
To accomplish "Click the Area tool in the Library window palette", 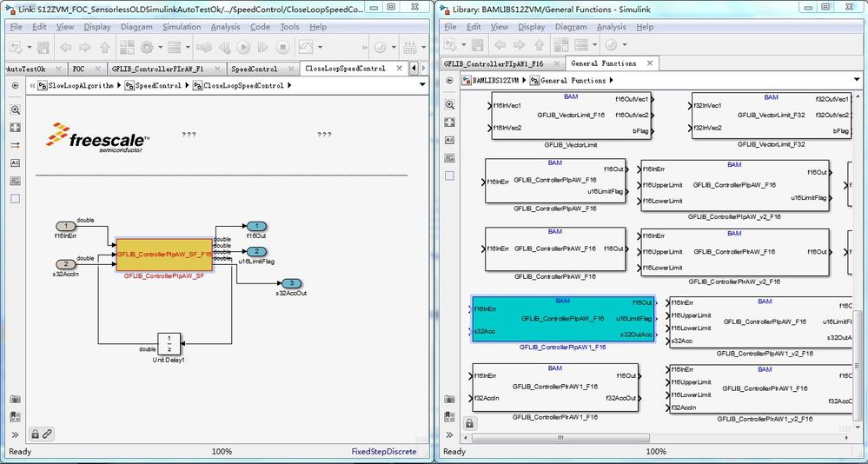I will tap(449, 176).
